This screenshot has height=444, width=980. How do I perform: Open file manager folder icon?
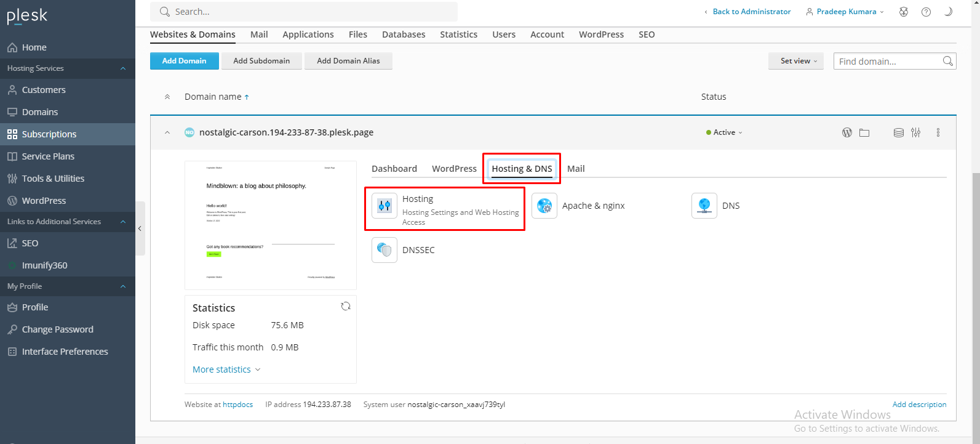[864, 132]
